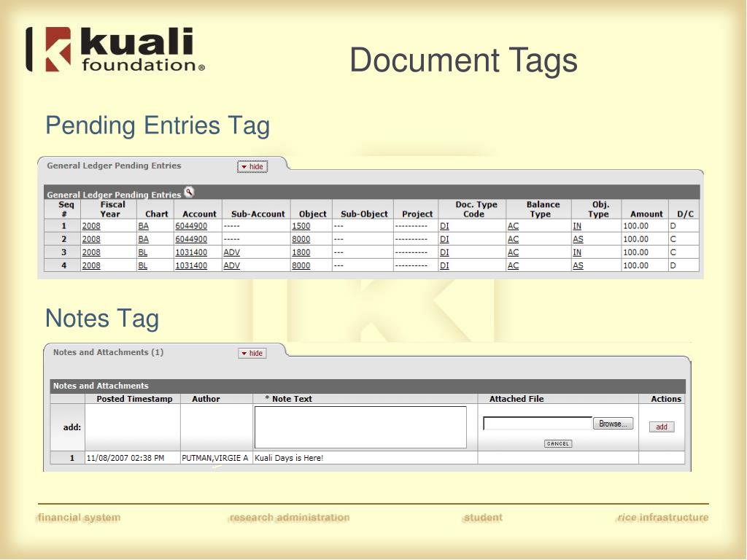Screen dimensions: 747x560
Task: Open Balance Type AC link in row 2
Action: click(513, 239)
